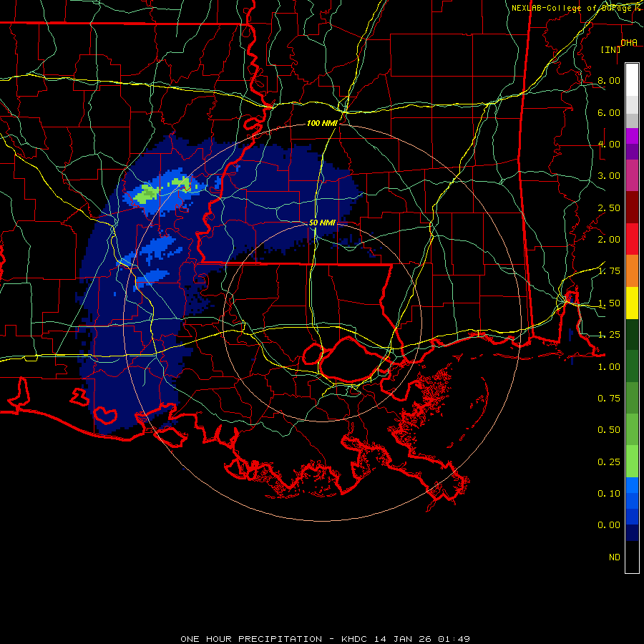This screenshot has width=644, height=644.
Task: Click the 3.00 legend value
Action: point(609,176)
